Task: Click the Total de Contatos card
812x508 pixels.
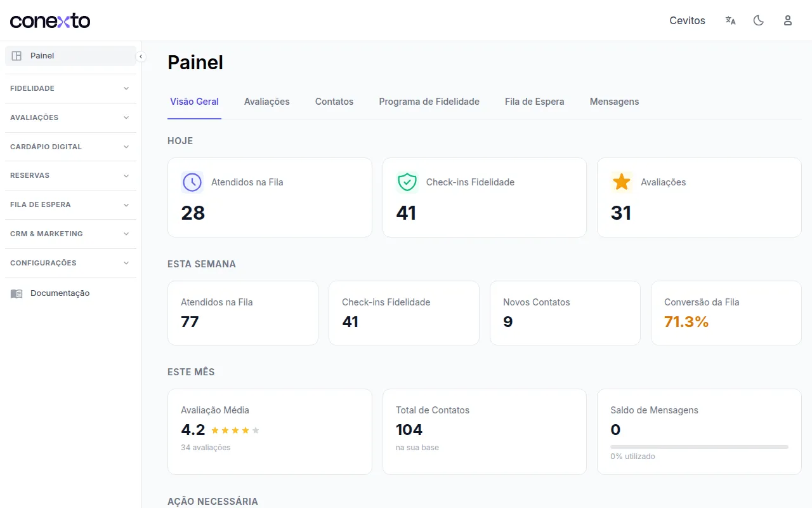Action: click(485, 432)
